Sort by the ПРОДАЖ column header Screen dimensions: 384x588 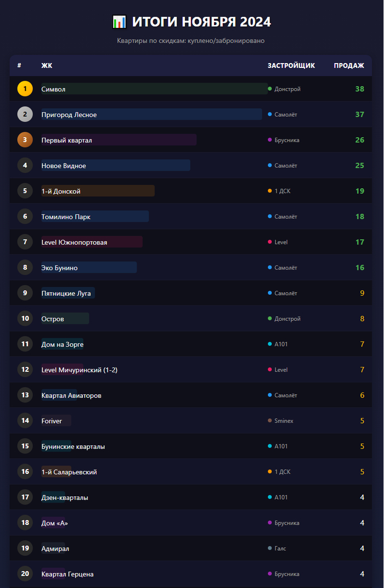349,66
